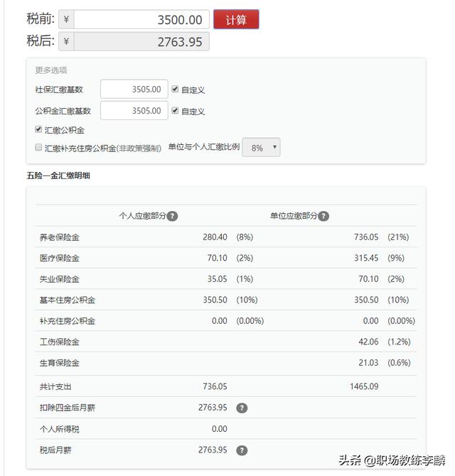Click the 税后月薪 value 2763.95
Viewport: 455px width, 476px height.
(213, 450)
